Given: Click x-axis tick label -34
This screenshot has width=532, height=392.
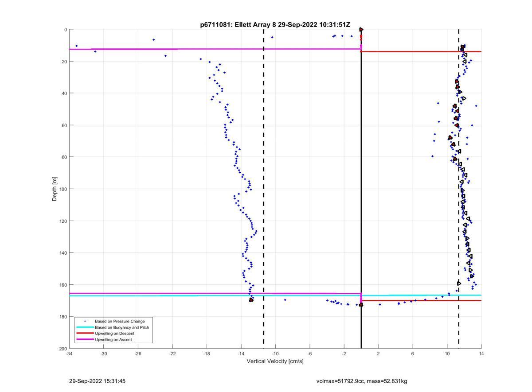Looking at the screenshot, I should click(x=69, y=353).
